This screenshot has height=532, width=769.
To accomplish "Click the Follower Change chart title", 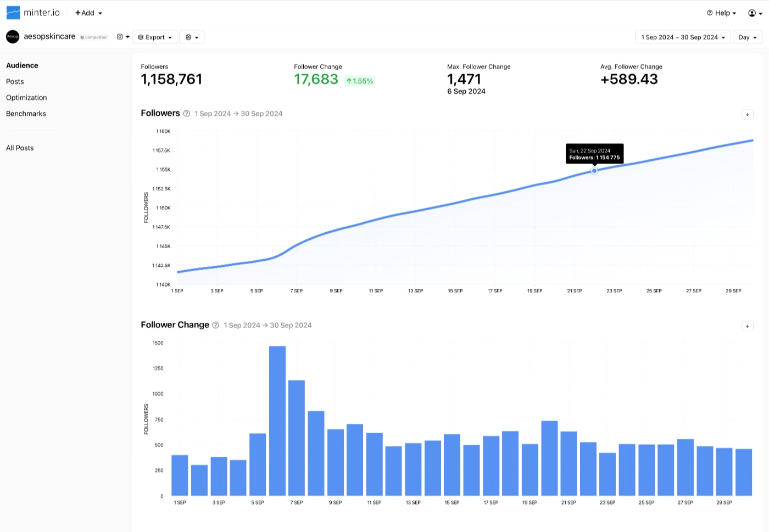I will point(175,325).
